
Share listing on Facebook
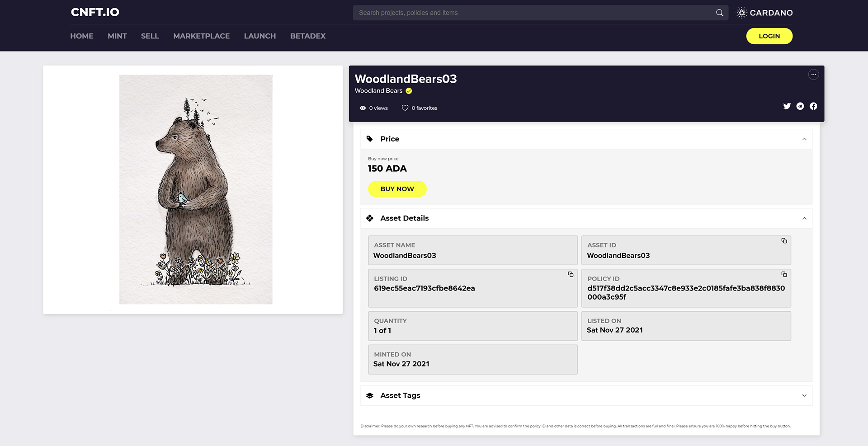click(x=813, y=106)
